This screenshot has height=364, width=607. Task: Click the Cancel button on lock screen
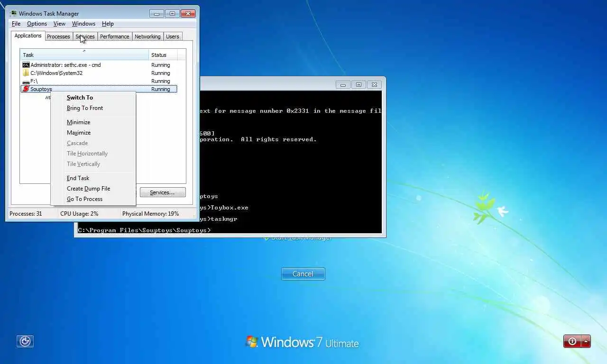pyautogui.click(x=303, y=274)
